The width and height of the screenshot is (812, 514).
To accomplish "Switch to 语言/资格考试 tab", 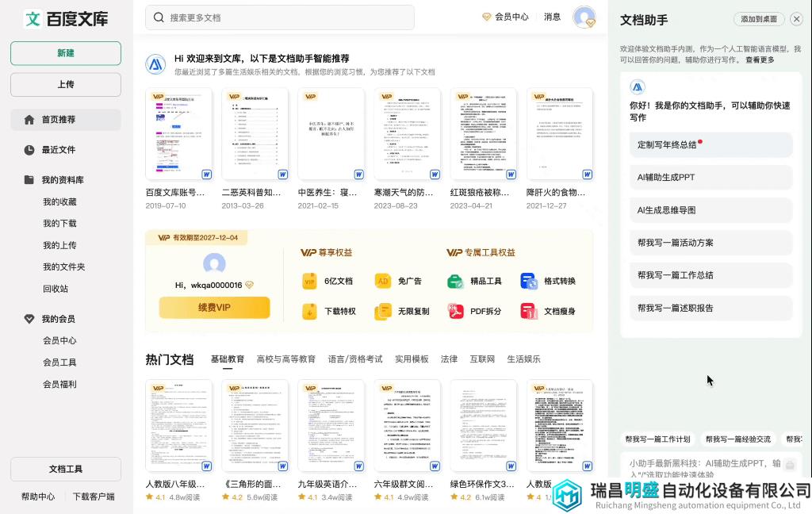I will [355, 359].
